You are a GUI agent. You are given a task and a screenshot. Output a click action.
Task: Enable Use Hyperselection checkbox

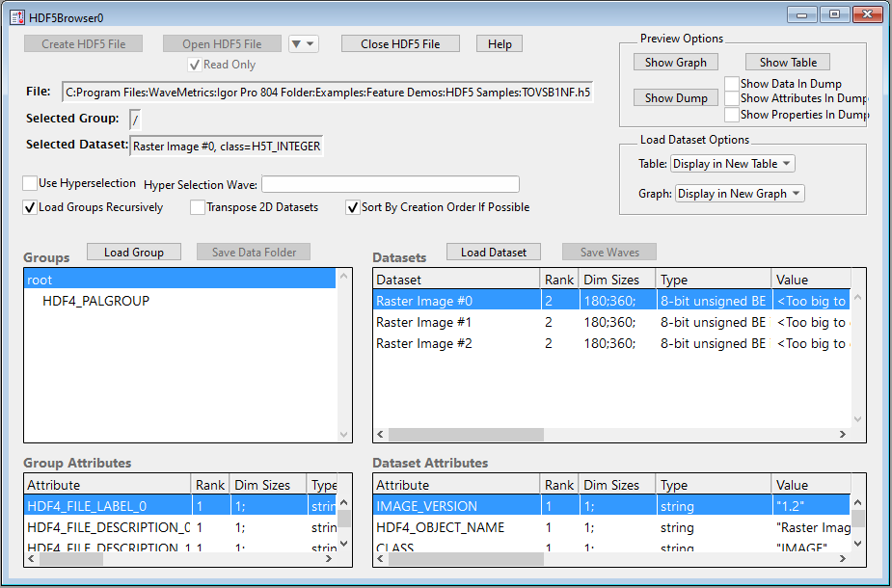[30, 183]
